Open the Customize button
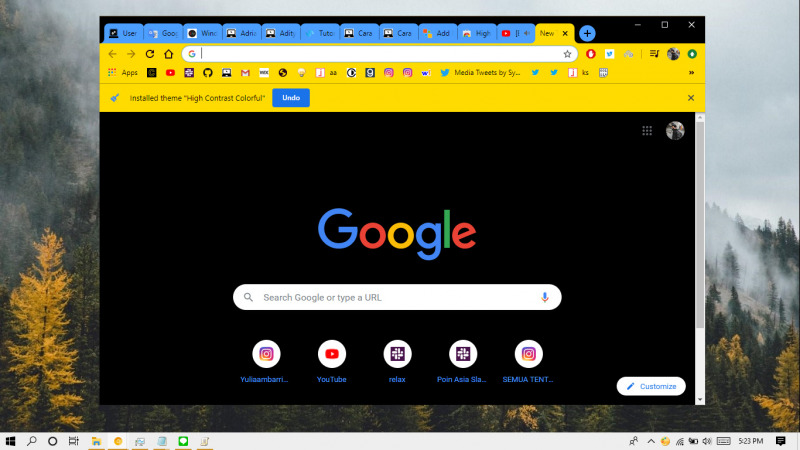800x450 pixels. coord(651,386)
